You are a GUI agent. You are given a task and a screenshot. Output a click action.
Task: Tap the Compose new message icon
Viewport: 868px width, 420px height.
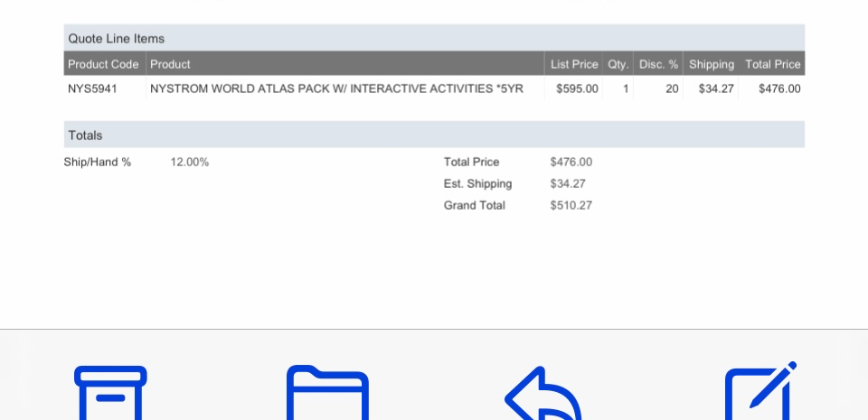click(x=760, y=392)
